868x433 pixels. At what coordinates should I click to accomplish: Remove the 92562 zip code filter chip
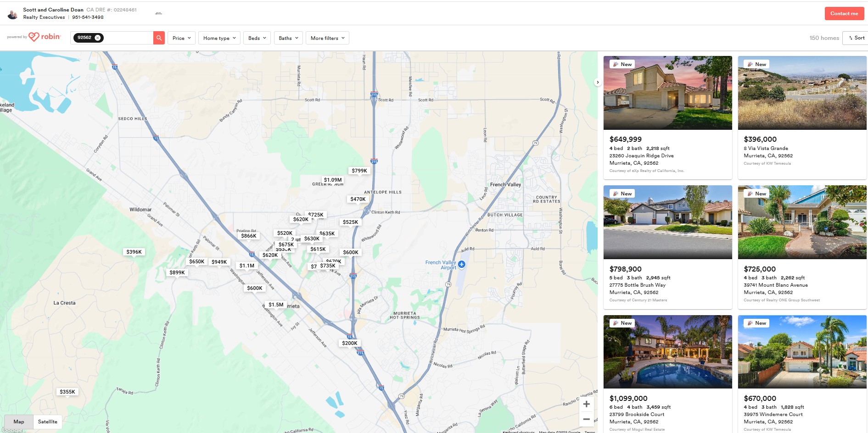(x=98, y=38)
